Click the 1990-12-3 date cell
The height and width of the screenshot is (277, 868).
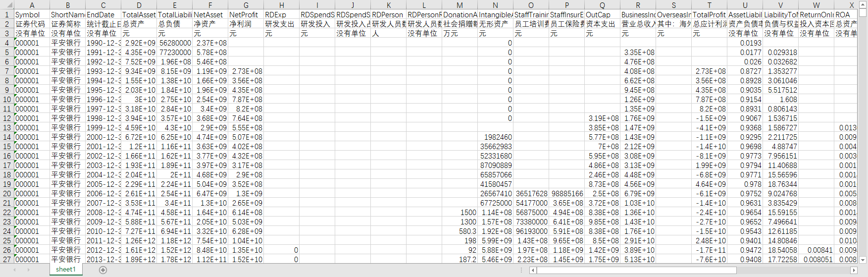tap(103, 43)
